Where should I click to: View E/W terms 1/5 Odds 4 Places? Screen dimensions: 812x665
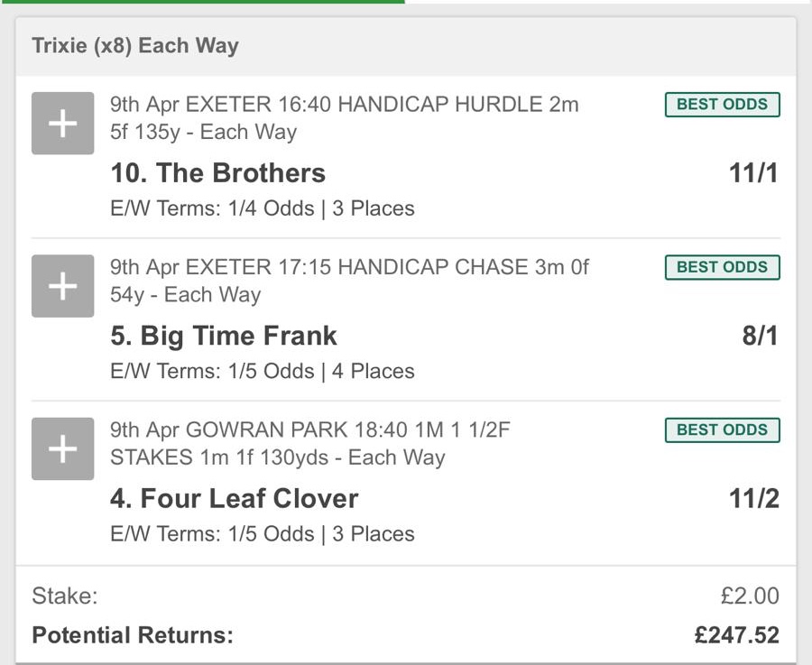pos(262,371)
